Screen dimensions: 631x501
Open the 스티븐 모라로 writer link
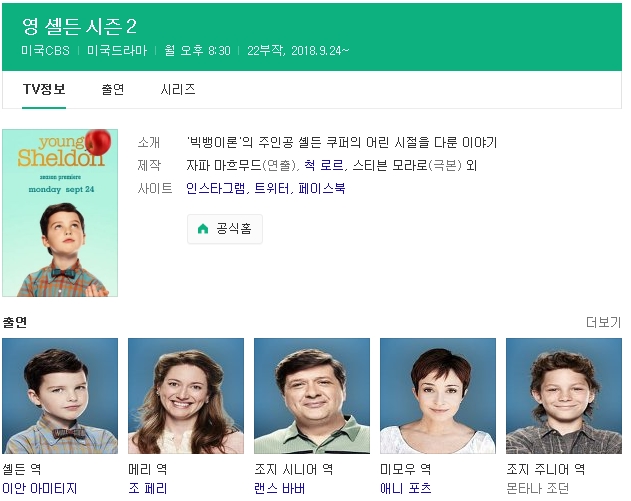[386, 165]
